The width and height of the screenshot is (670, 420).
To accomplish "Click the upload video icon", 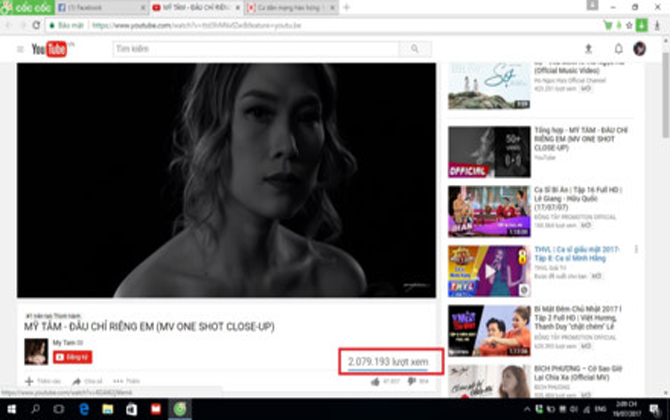I will [588, 49].
